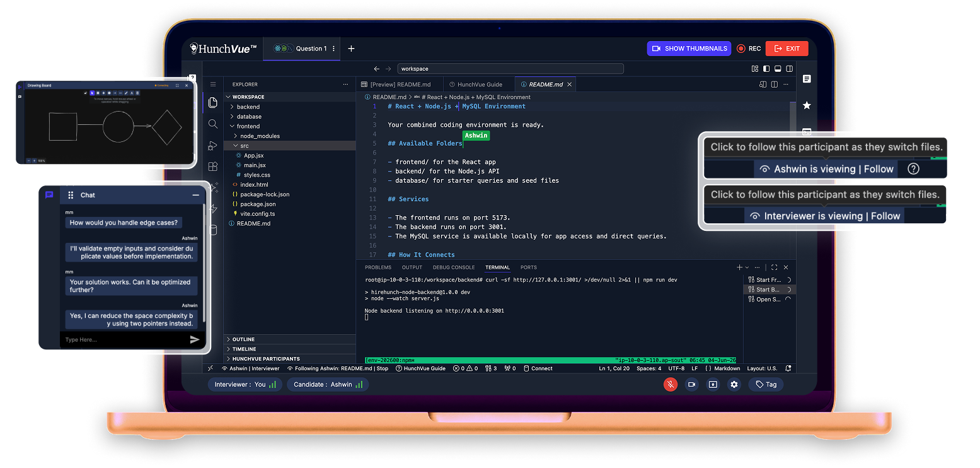Switch to HunchVue Guide tab

(x=479, y=85)
